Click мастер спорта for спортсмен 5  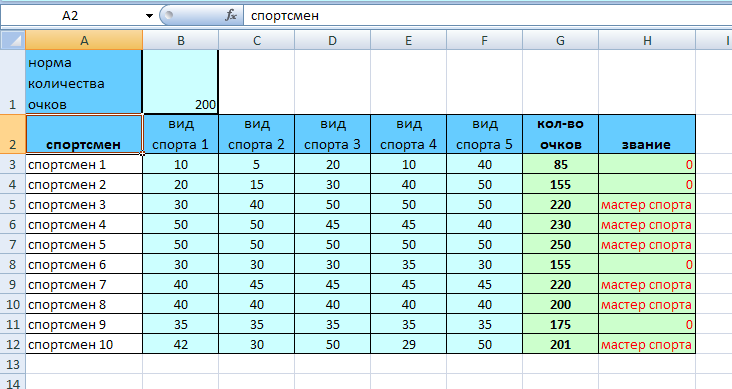(x=647, y=244)
